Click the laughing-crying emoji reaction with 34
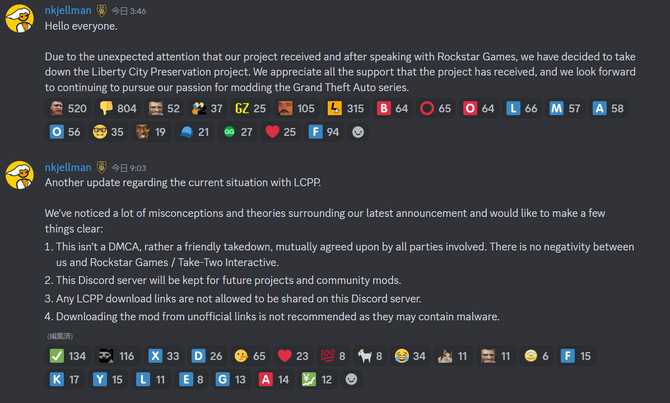This screenshot has width=670, height=403. tap(411, 355)
